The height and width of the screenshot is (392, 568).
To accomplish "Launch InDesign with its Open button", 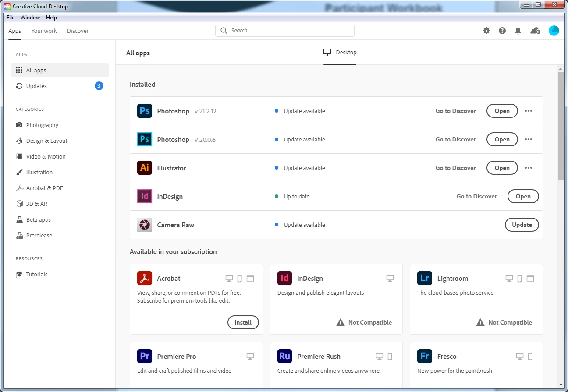I will [x=523, y=196].
